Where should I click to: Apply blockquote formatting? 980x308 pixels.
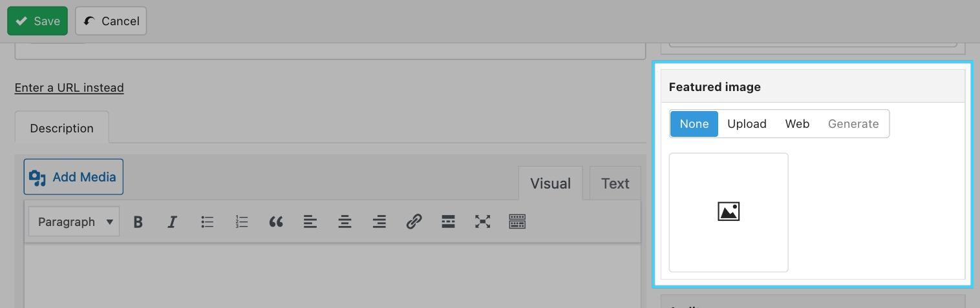[276, 222]
